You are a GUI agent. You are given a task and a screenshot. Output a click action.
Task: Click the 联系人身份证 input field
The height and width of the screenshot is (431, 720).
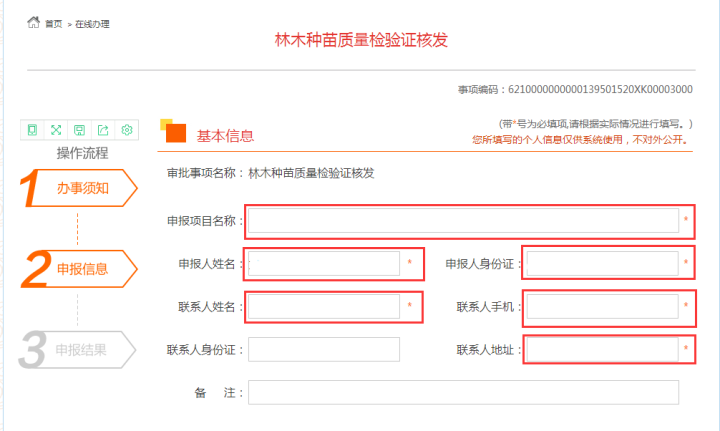point(324,350)
